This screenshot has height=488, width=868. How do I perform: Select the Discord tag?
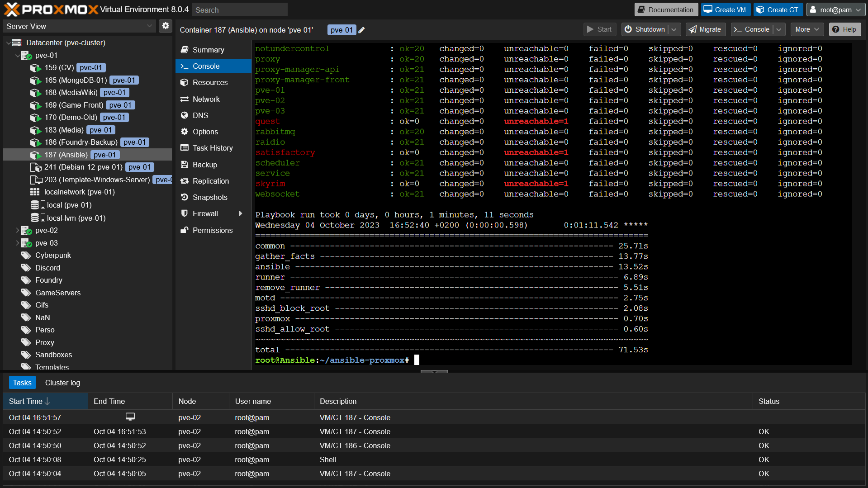tap(47, 268)
